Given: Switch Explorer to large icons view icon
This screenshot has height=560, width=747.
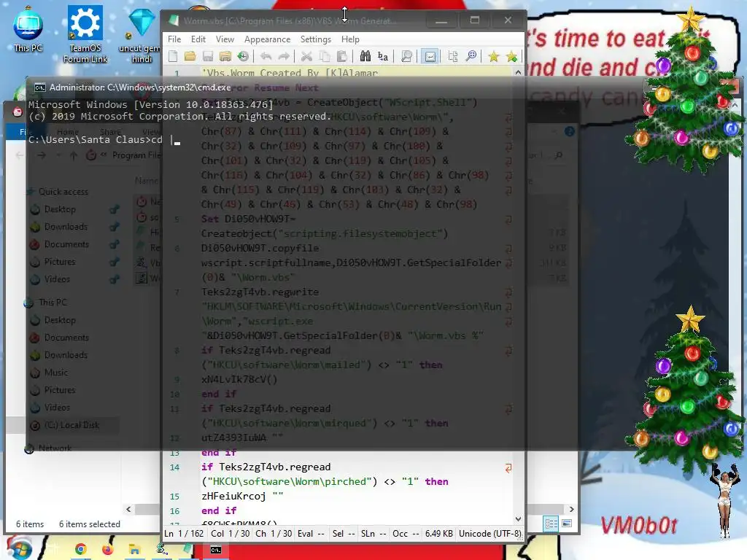Looking at the screenshot, I should point(566,524).
